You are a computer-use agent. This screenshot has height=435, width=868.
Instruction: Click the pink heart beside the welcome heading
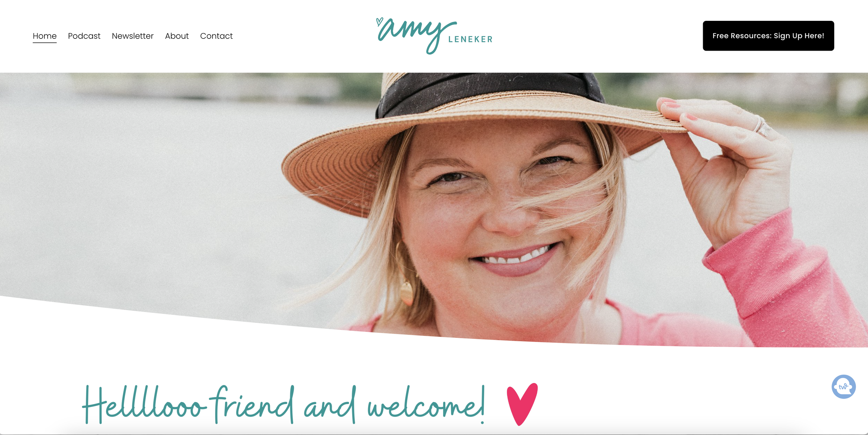click(x=522, y=404)
